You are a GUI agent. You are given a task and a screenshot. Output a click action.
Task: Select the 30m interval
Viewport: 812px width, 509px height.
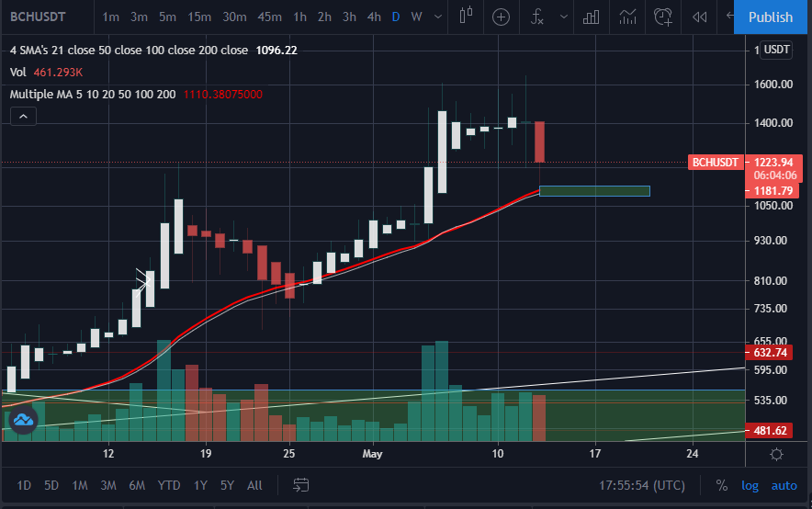[x=234, y=17]
